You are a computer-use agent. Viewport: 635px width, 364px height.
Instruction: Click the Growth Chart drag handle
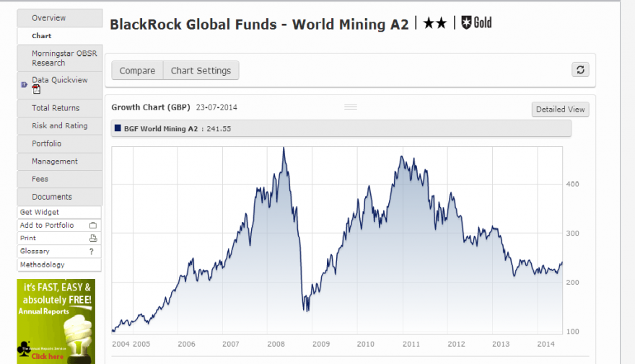point(351,107)
